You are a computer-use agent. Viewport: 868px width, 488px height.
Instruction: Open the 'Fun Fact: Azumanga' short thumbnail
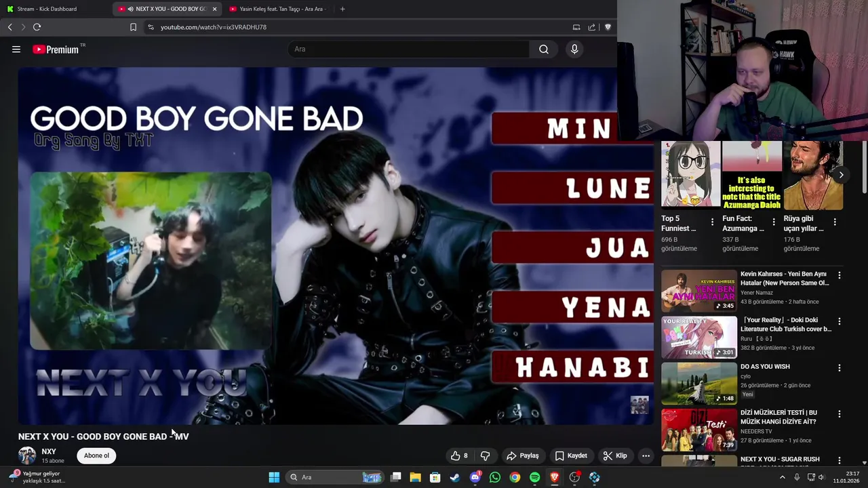click(x=751, y=175)
